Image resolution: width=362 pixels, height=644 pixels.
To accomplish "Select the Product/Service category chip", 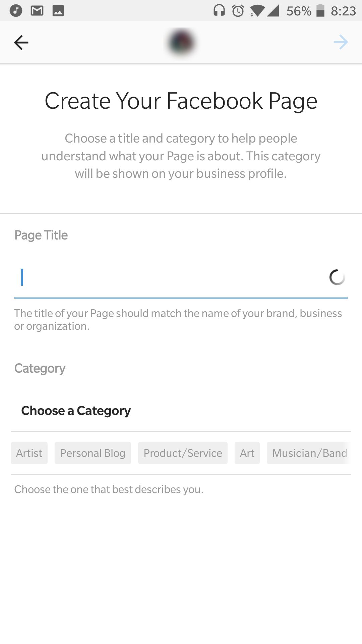I will (x=183, y=453).
